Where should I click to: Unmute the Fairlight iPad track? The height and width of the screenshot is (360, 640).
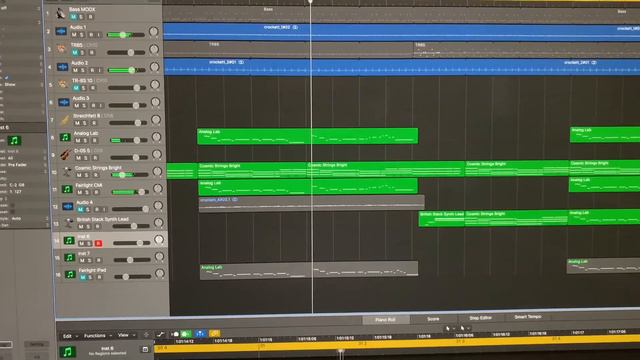coord(83,277)
